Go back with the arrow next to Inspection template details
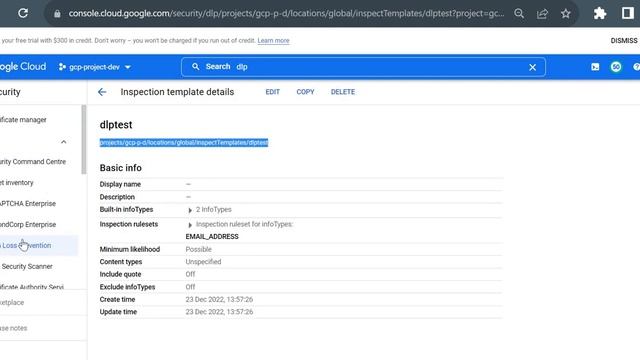Image resolution: width=640 pixels, height=360 pixels. click(x=102, y=92)
